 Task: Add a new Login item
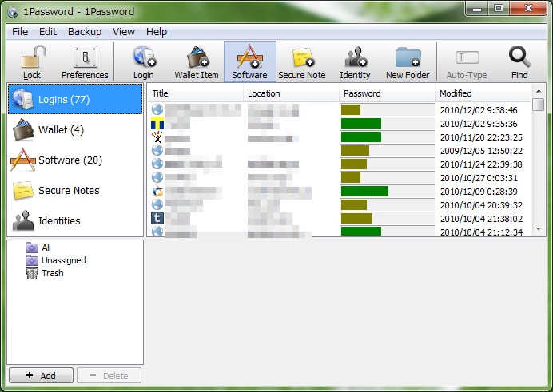[x=144, y=61]
